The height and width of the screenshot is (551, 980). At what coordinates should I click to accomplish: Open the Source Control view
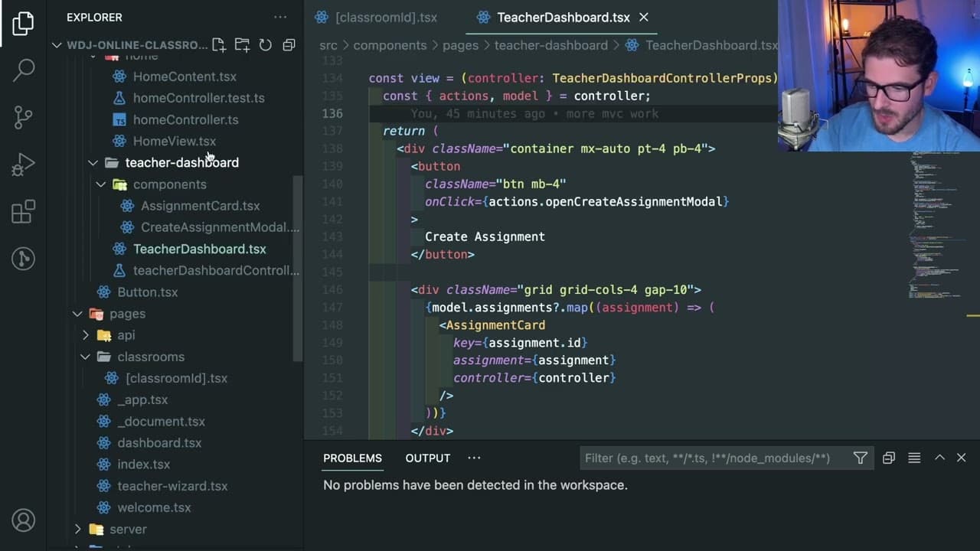[x=23, y=117]
